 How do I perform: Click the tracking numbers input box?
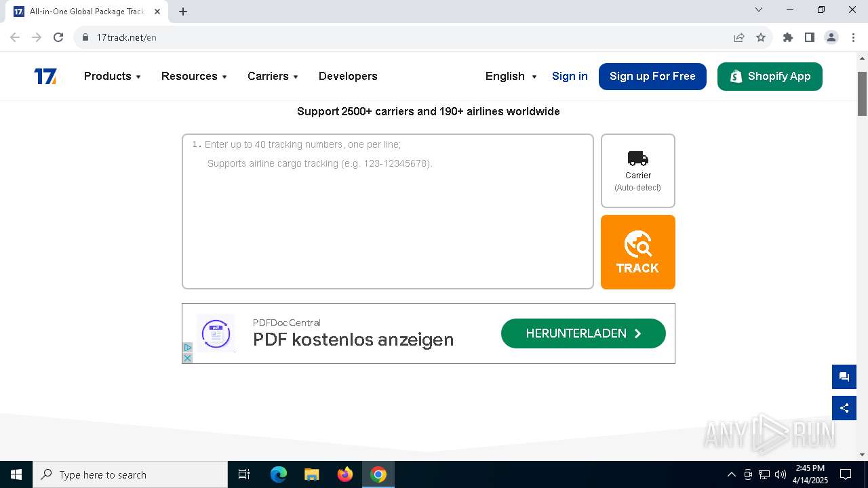tap(388, 211)
